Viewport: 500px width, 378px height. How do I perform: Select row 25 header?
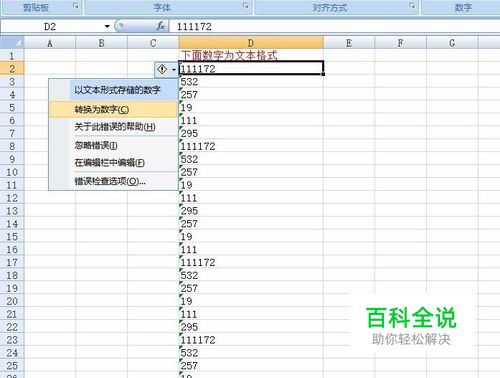[x=12, y=366]
